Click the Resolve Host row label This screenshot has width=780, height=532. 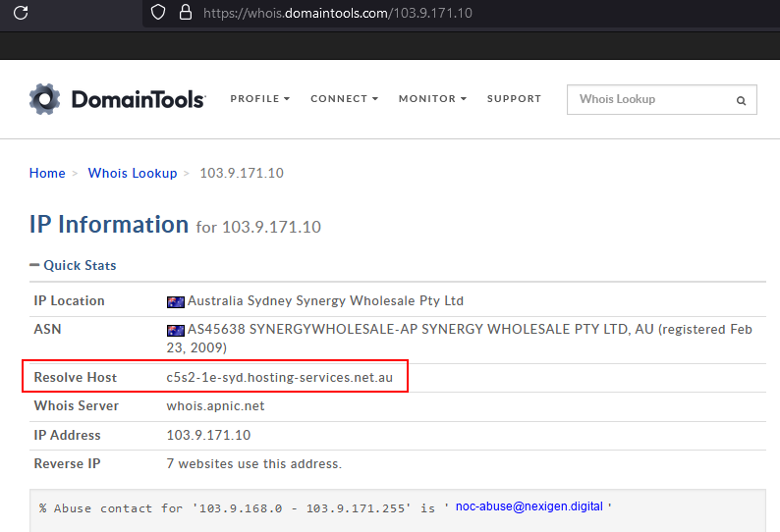pos(75,377)
